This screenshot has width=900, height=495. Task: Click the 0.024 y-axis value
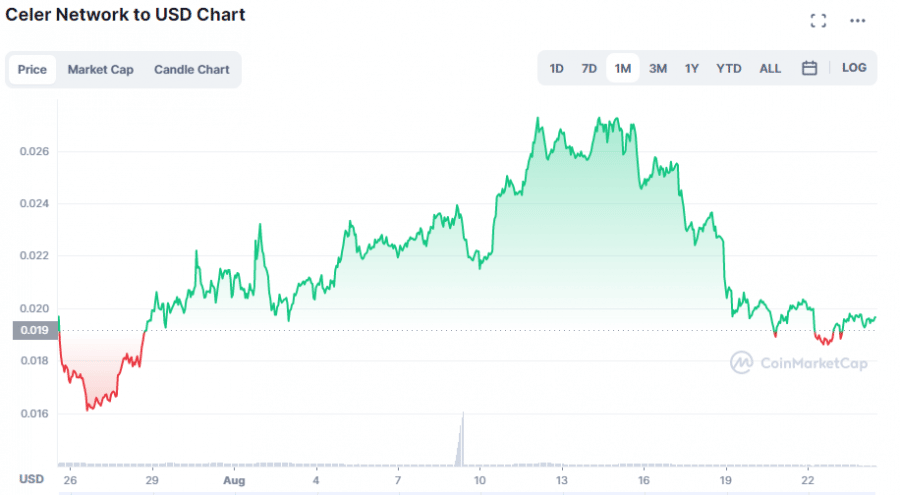click(x=34, y=204)
